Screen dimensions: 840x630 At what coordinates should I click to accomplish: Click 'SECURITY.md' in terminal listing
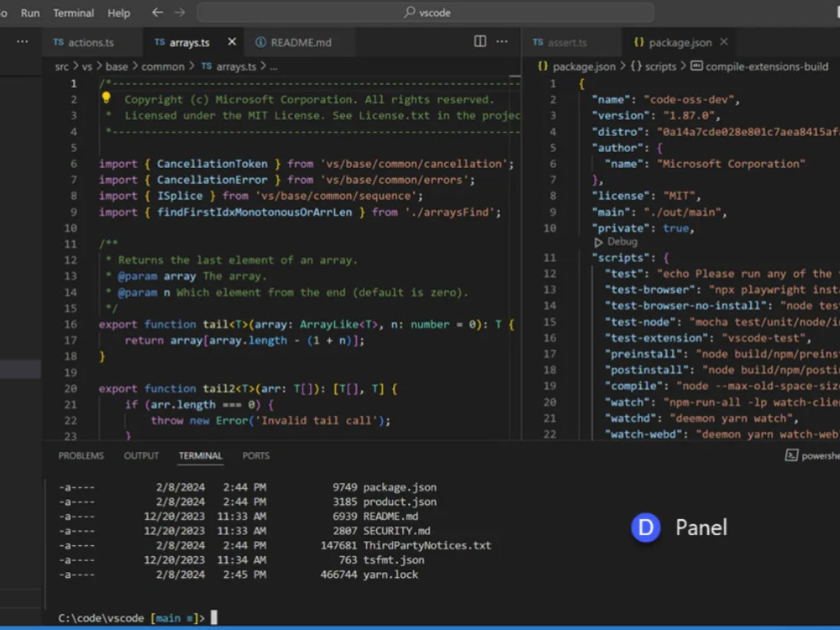(x=396, y=530)
